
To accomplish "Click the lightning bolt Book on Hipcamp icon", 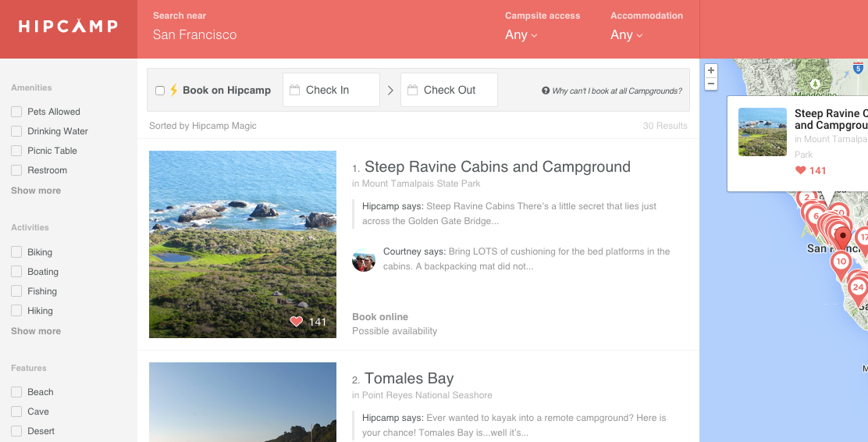I will coord(174,90).
